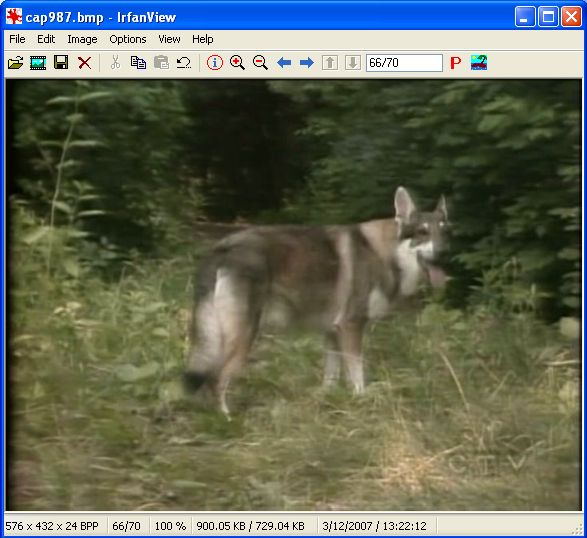Viewport: 587px width, 538px height.
Task: Show image information icon
Action: click(x=215, y=63)
